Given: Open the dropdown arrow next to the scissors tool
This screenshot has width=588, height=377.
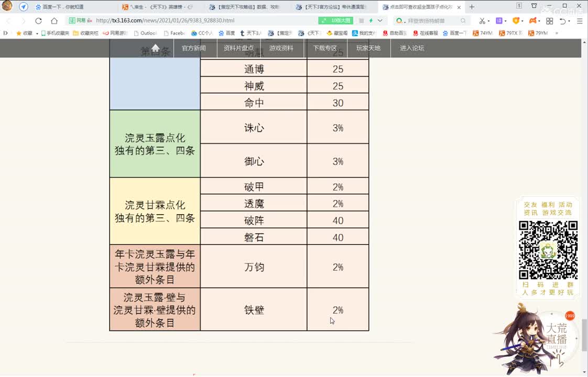Looking at the screenshot, I should click(x=489, y=20).
